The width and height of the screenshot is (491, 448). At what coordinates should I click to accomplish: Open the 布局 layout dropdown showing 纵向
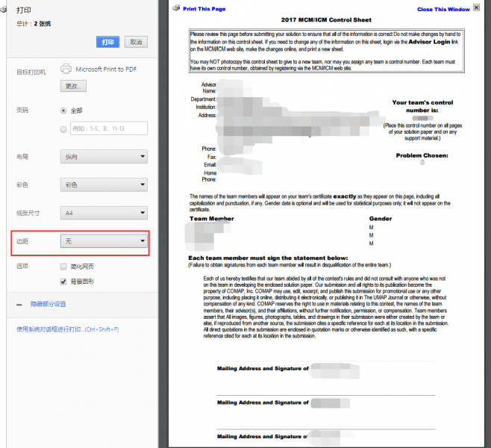point(104,156)
